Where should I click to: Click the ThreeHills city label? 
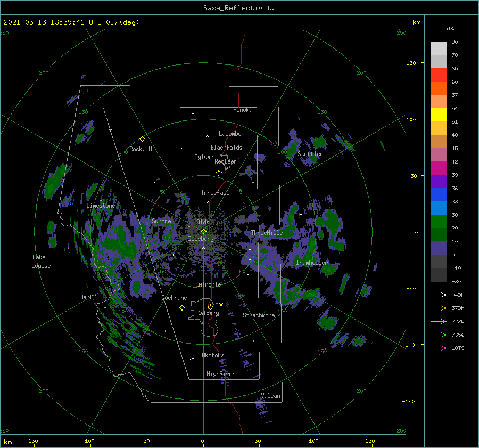(x=267, y=233)
